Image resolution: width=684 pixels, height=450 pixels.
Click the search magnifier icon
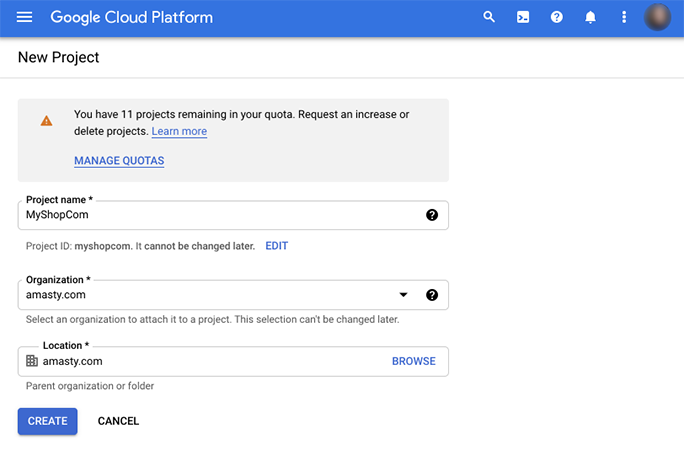coord(489,17)
